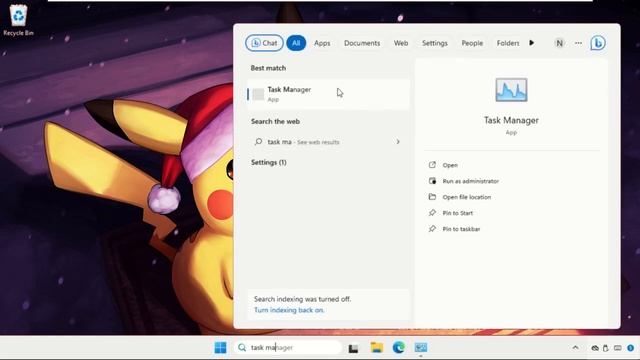The width and height of the screenshot is (640, 360).
Task: Click the folder icon beside Open file location
Action: pos(432,197)
